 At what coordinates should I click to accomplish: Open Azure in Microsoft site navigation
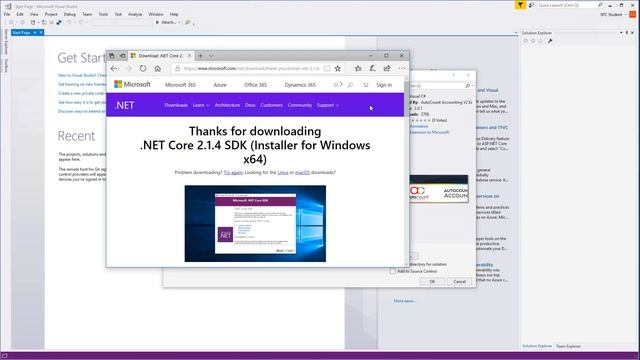pyautogui.click(x=220, y=85)
